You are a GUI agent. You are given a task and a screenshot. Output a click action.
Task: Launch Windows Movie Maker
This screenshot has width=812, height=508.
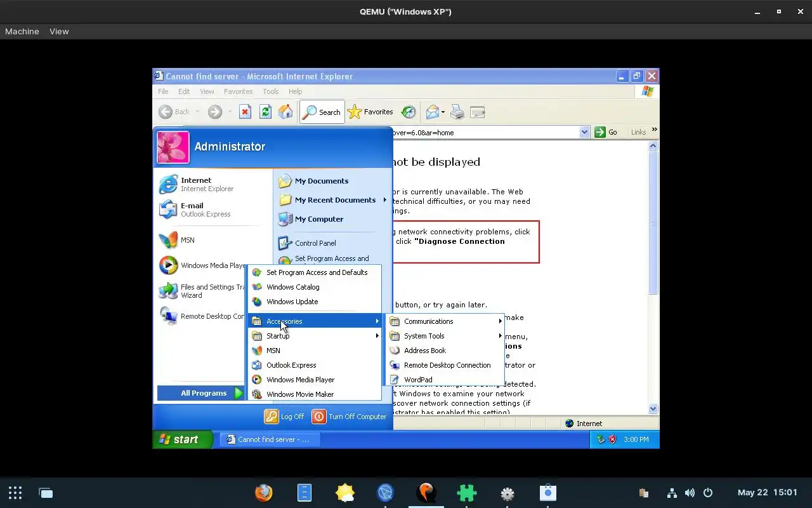(315, 394)
